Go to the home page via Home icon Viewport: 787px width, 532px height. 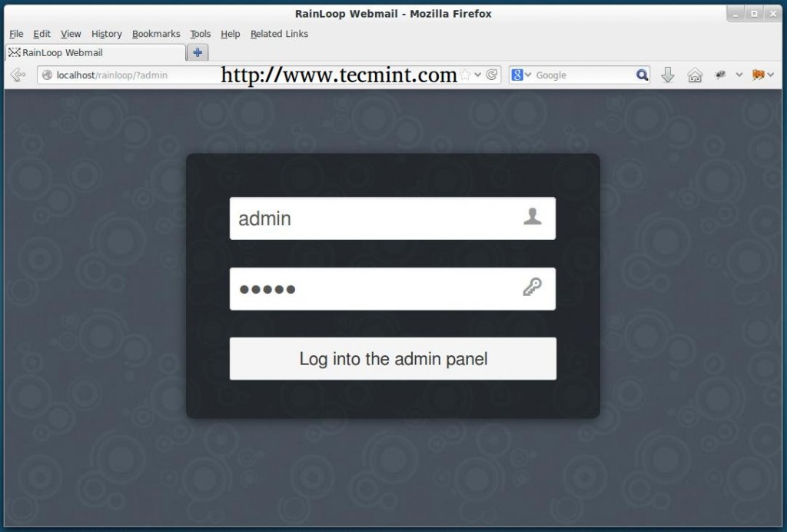(x=695, y=75)
